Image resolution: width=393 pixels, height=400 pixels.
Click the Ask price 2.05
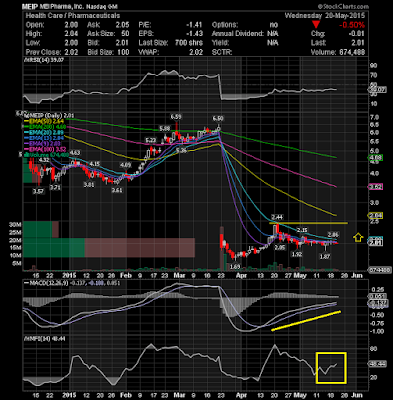(122, 25)
